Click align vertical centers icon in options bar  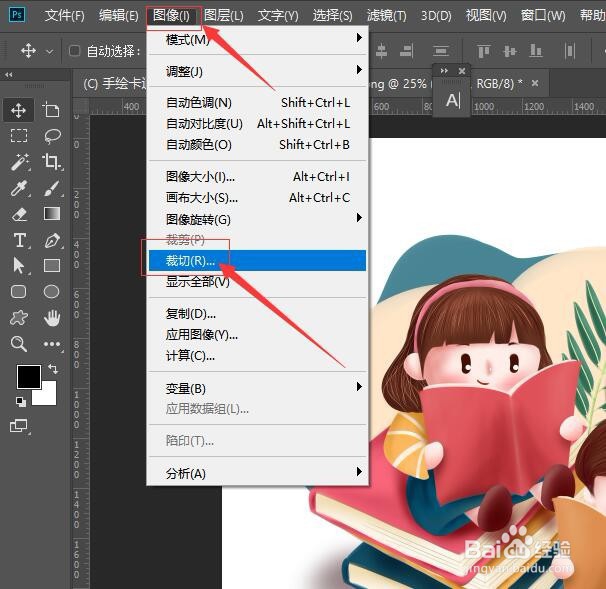click(x=510, y=51)
